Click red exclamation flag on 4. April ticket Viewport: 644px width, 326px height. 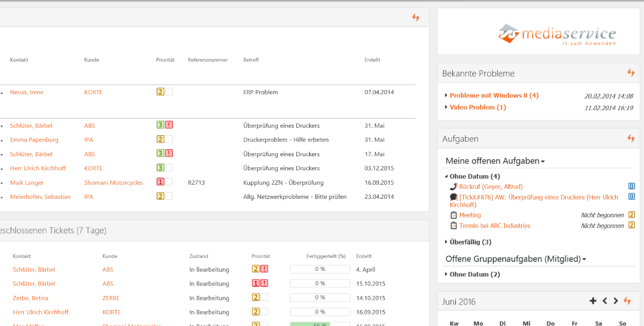coord(264,269)
